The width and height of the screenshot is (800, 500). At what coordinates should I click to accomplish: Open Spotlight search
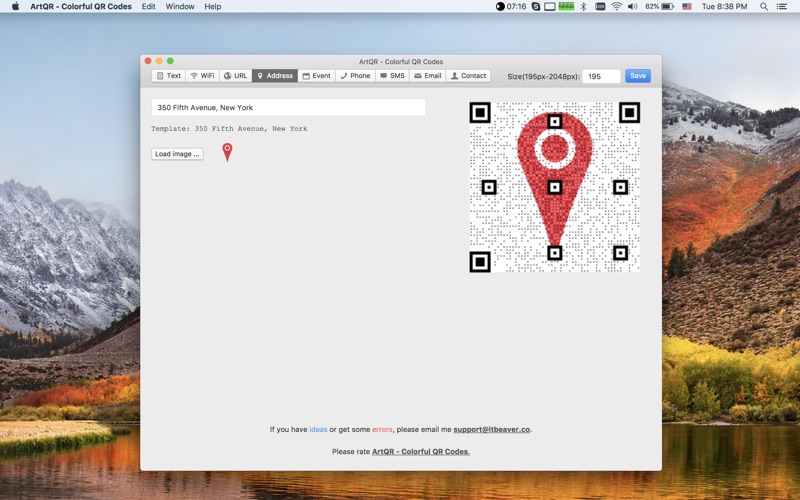(x=764, y=7)
